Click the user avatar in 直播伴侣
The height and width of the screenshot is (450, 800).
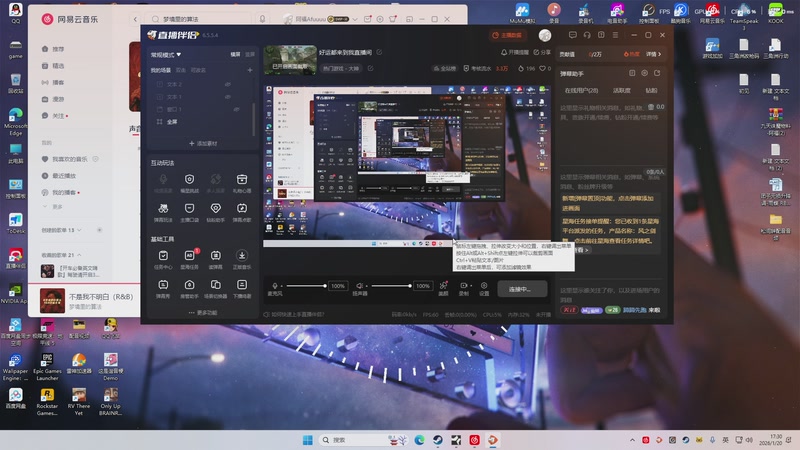coord(545,35)
